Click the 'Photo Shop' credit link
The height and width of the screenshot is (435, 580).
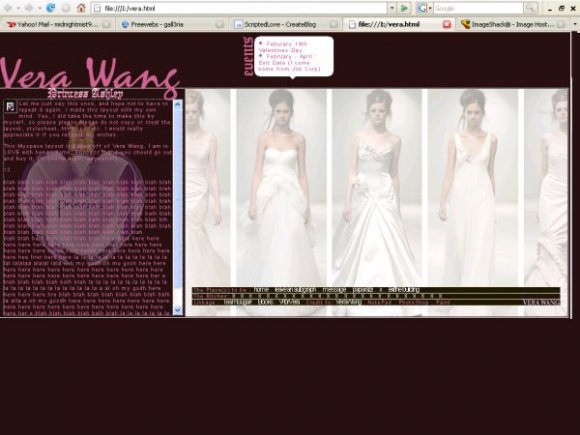(x=414, y=302)
